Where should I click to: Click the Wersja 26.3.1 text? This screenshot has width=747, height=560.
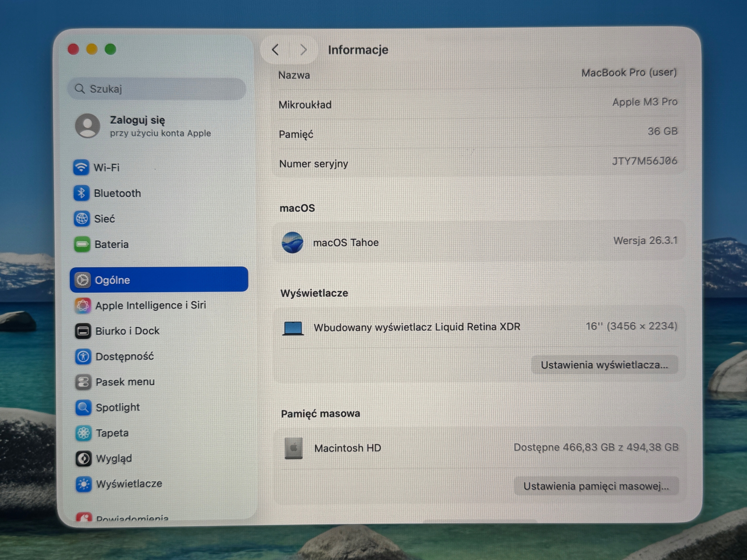click(x=645, y=240)
